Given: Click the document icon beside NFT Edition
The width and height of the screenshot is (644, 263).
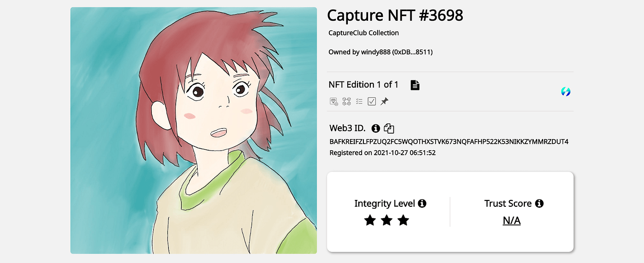Looking at the screenshot, I should (x=415, y=85).
